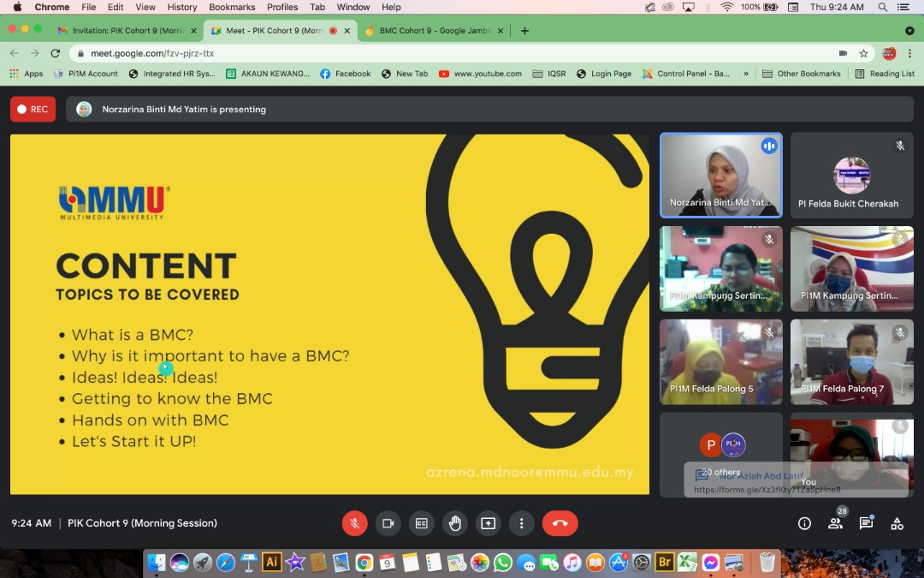Raise hand in the meeting
Image resolution: width=924 pixels, height=578 pixels.
[x=455, y=523]
